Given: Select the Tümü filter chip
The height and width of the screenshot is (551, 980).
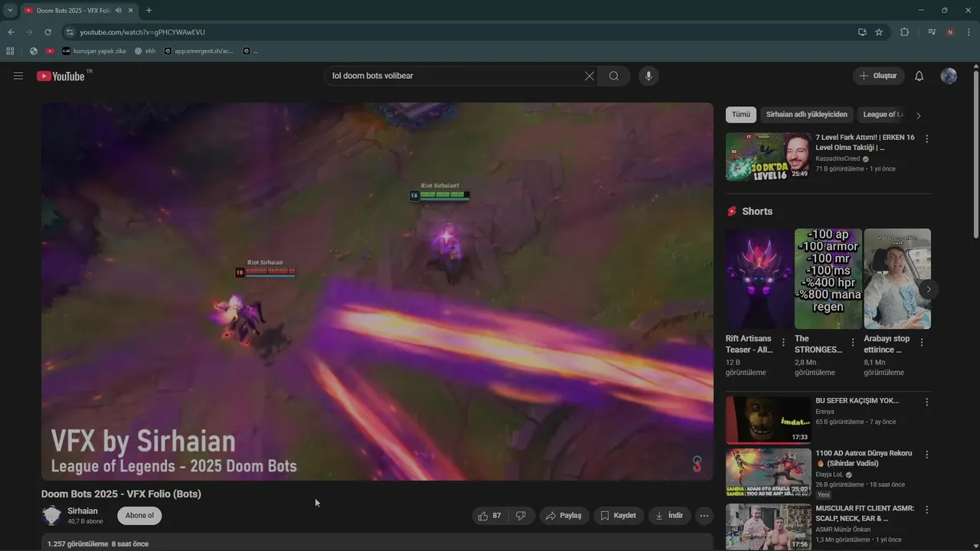Looking at the screenshot, I should click(x=741, y=115).
